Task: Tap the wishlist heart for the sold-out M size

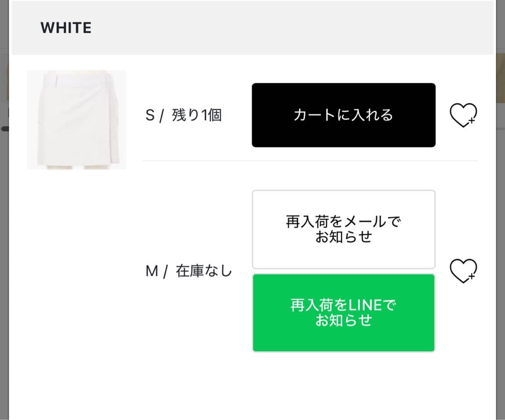Action: click(463, 270)
